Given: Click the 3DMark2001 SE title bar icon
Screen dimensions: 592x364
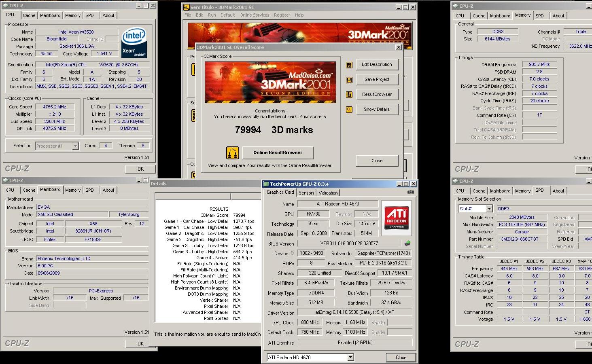Looking at the screenshot, I should 187,7.
